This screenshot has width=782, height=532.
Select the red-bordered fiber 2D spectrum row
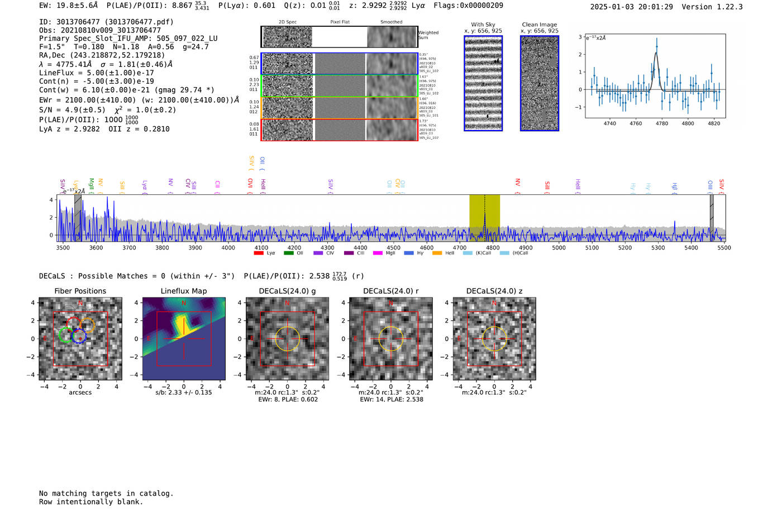(x=339, y=130)
